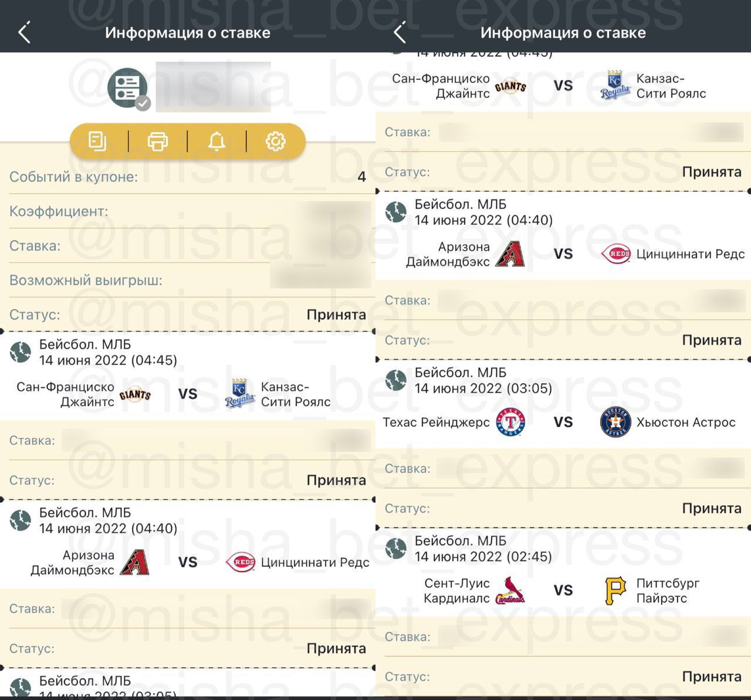Click Houston Astros logo

pos(615,422)
